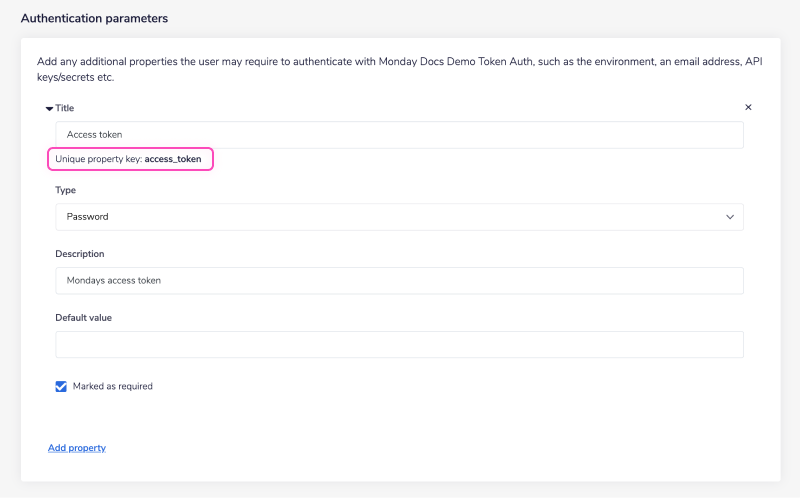The height and width of the screenshot is (498, 800).
Task: Uncheck the 'Marked as required' checkbox
Action: pos(61,386)
